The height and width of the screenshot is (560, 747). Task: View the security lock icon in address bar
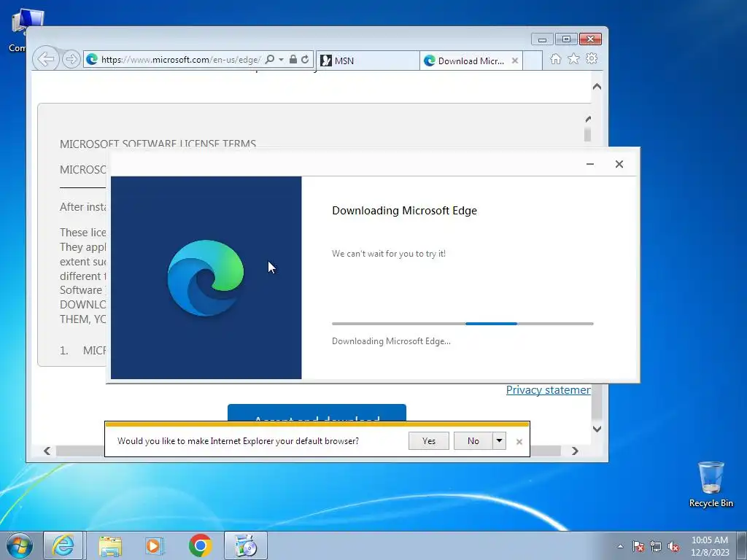[293, 59]
